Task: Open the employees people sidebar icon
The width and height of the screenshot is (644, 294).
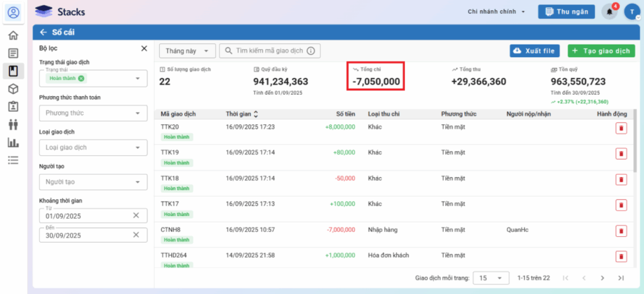Action: point(13,124)
